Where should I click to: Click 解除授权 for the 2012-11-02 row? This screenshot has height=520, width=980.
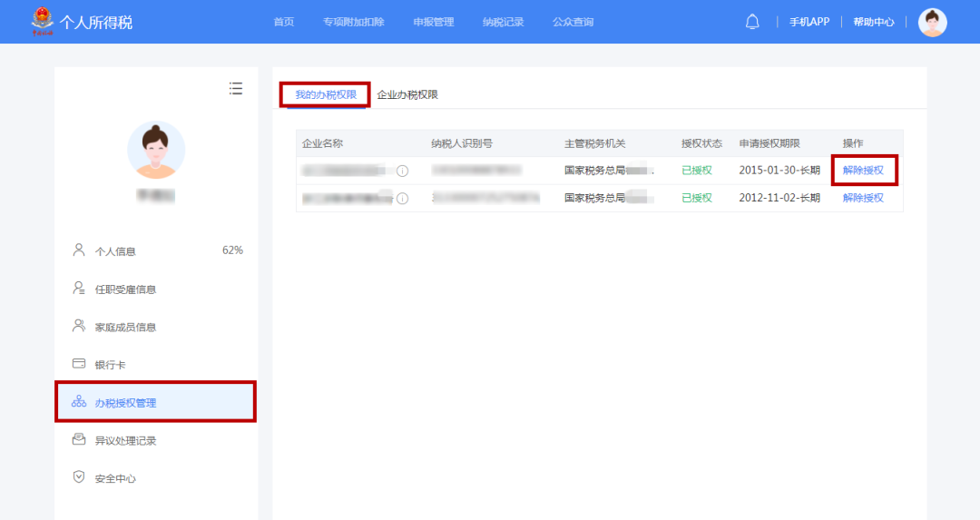point(863,198)
